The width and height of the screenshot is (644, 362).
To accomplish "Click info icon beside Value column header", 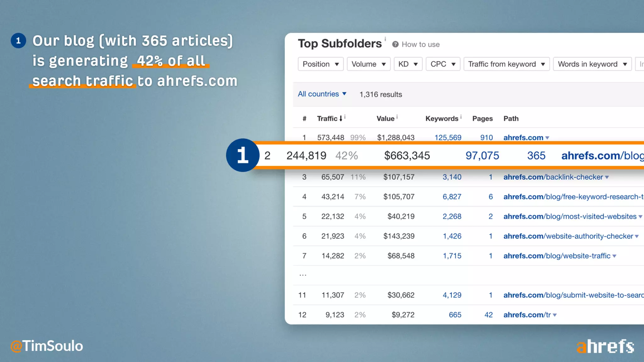I will [x=397, y=117].
